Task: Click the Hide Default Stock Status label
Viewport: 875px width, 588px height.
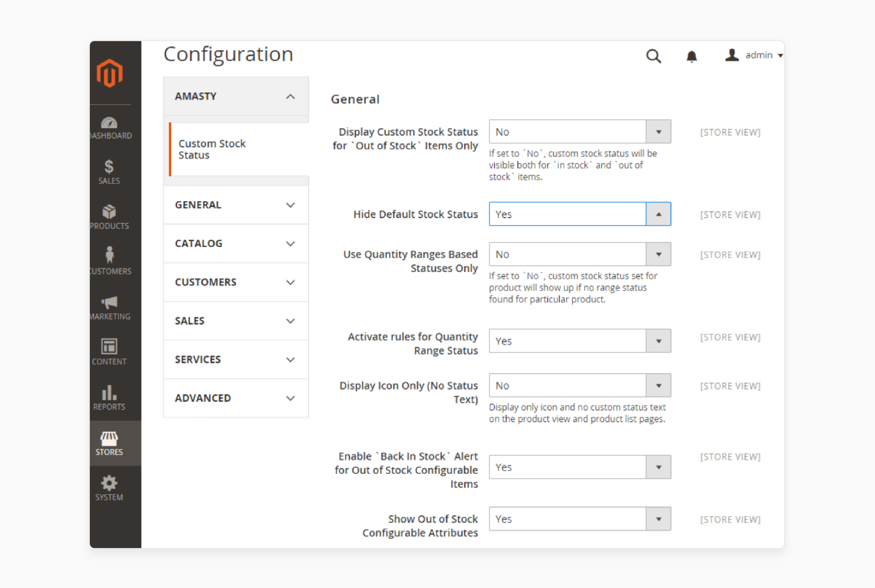Action: pos(415,214)
